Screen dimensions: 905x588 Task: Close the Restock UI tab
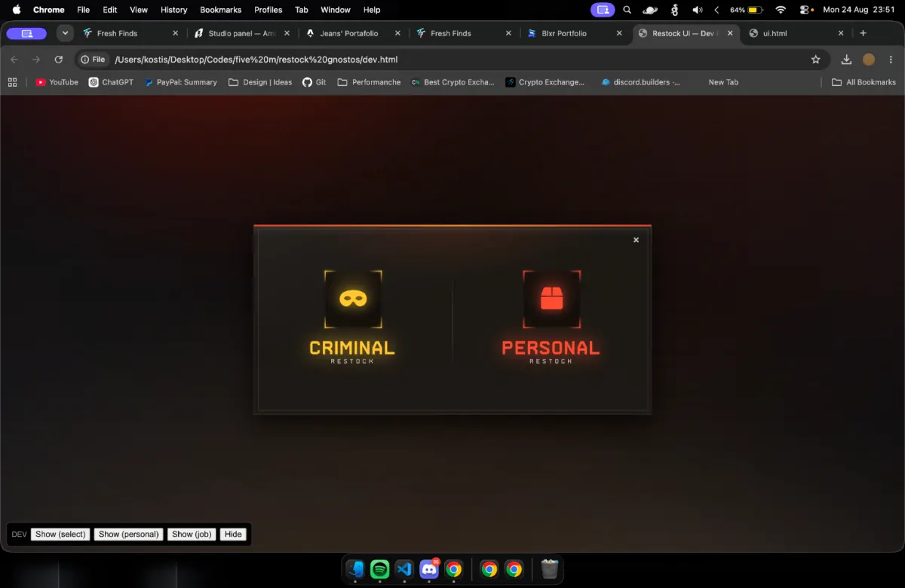[730, 33]
